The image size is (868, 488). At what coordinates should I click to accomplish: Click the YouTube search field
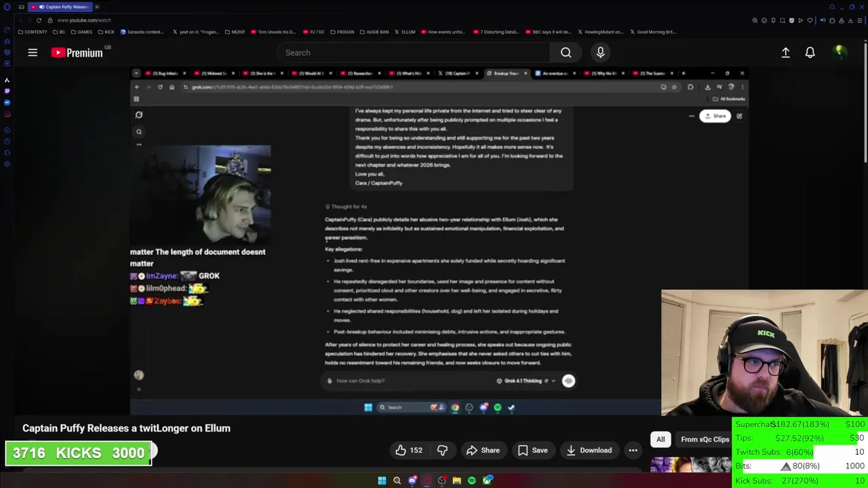click(x=414, y=52)
